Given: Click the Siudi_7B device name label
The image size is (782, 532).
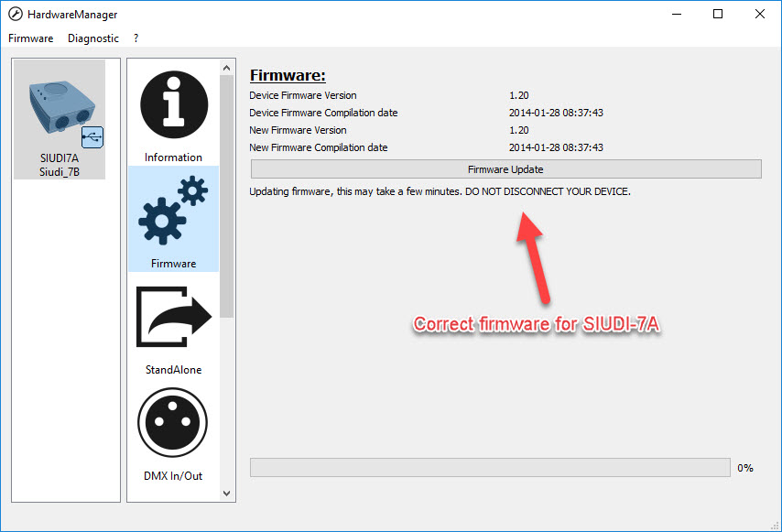Looking at the screenshot, I should pyautogui.click(x=60, y=172).
